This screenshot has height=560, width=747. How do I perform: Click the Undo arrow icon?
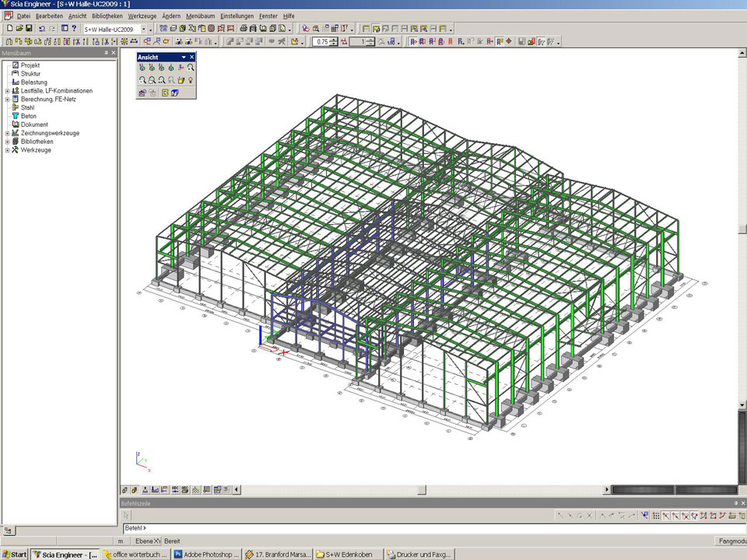pos(41,29)
